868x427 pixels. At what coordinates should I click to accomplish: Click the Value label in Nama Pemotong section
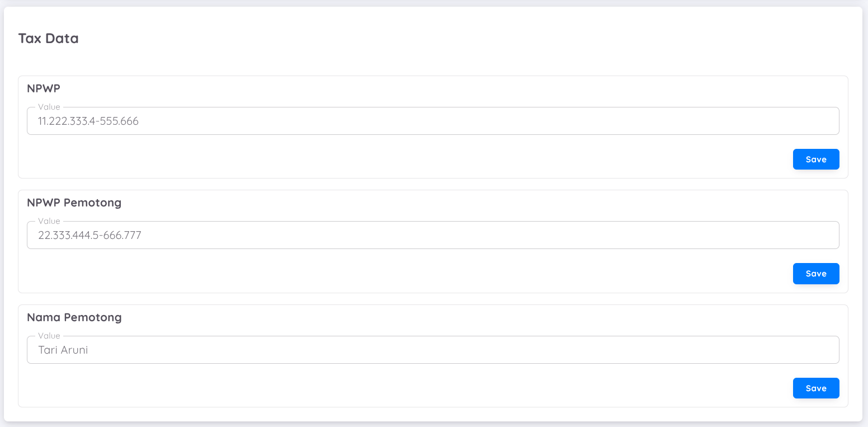49,336
